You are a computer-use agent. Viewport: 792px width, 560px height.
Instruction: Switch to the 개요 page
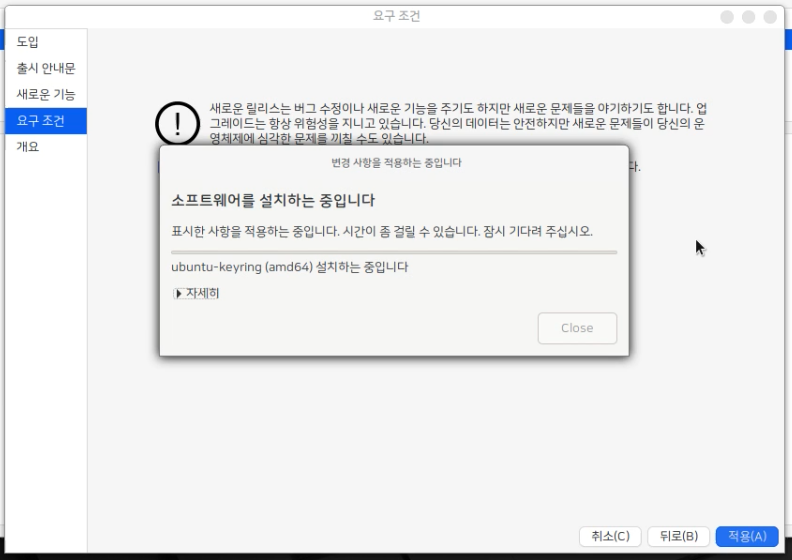(x=28, y=147)
